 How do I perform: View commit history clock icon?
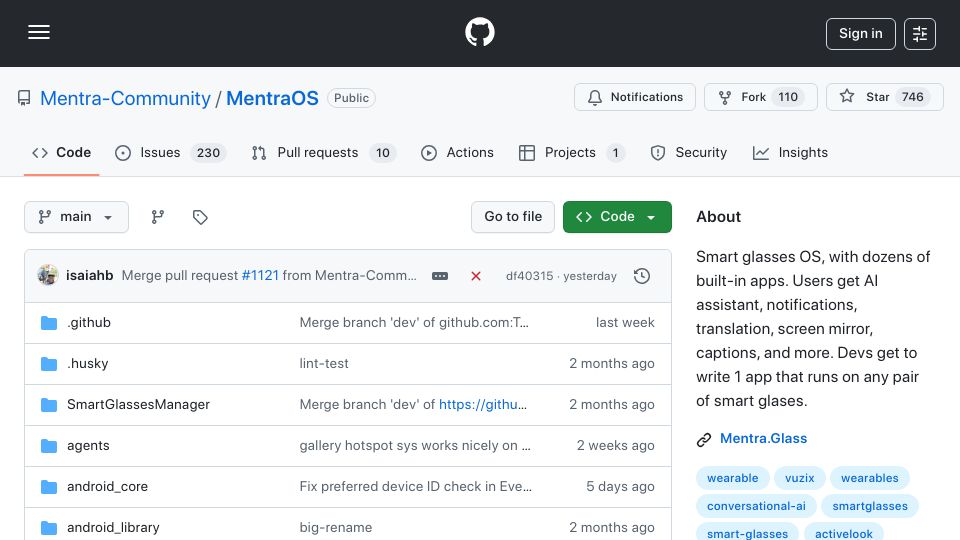(642, 276)
